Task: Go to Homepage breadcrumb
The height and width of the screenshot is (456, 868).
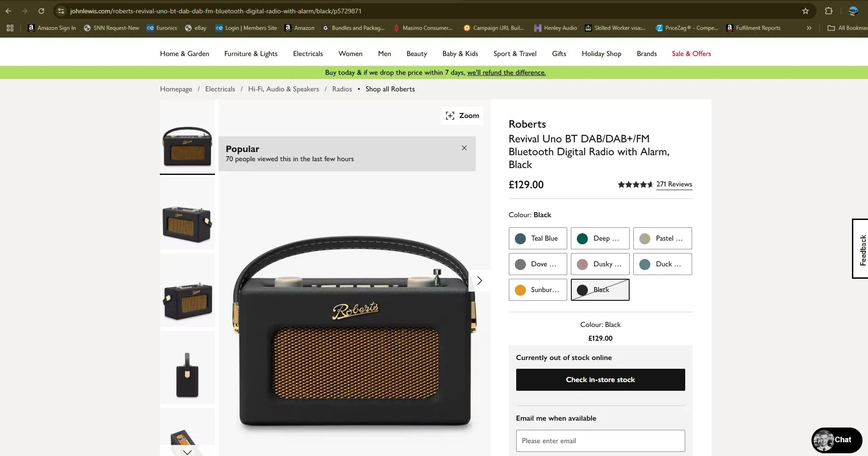Action: coord(176,89)
